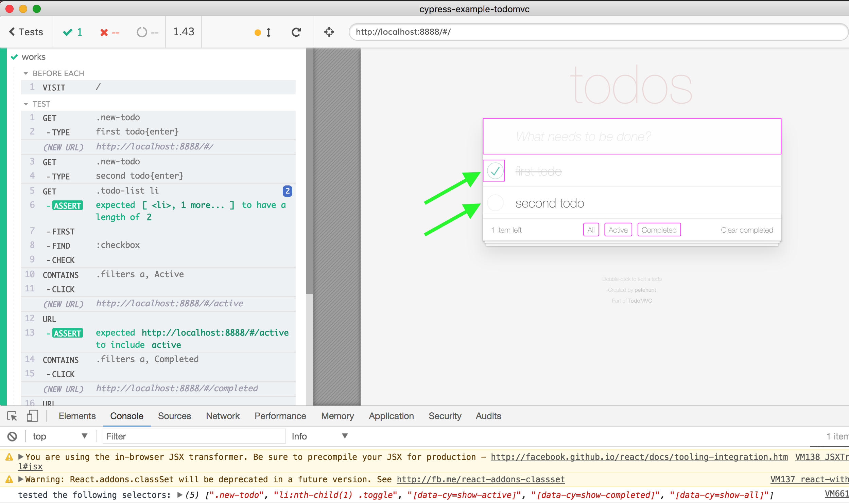Screen dimensions: 849x504
Task: Switch to the Network tab
Action: (x=223, y=416)
